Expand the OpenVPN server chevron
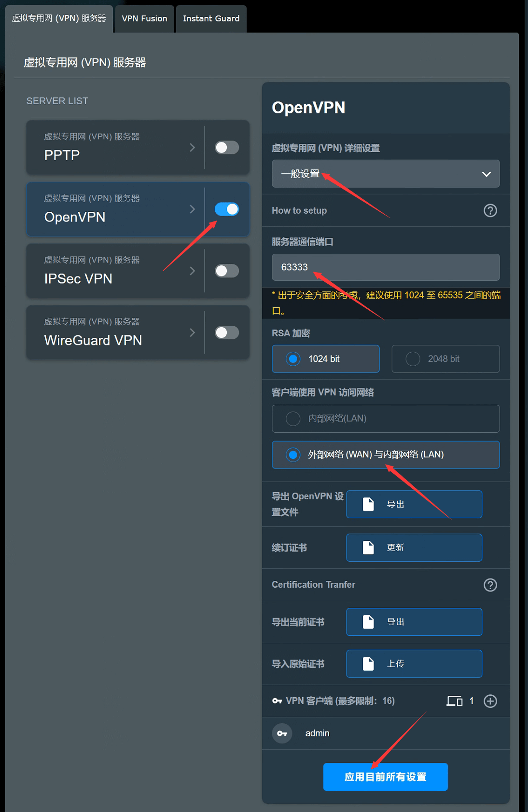The height and width of the screenshot is (812, 528). coord(192,209)
